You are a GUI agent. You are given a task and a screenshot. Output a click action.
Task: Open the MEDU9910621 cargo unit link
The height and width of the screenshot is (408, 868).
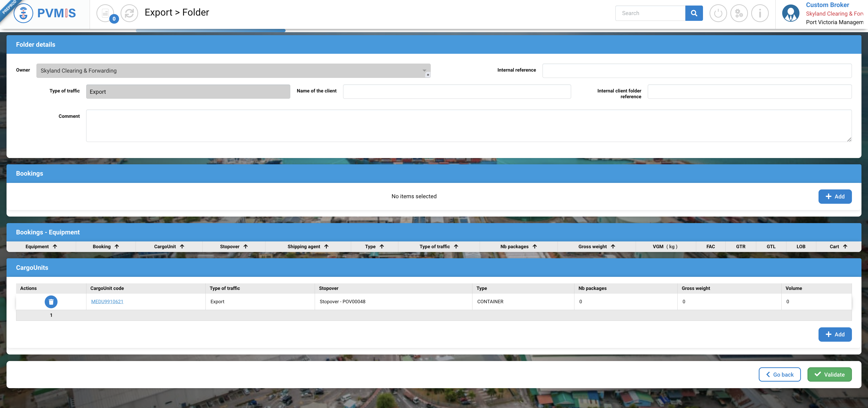[x=107, y=302]
